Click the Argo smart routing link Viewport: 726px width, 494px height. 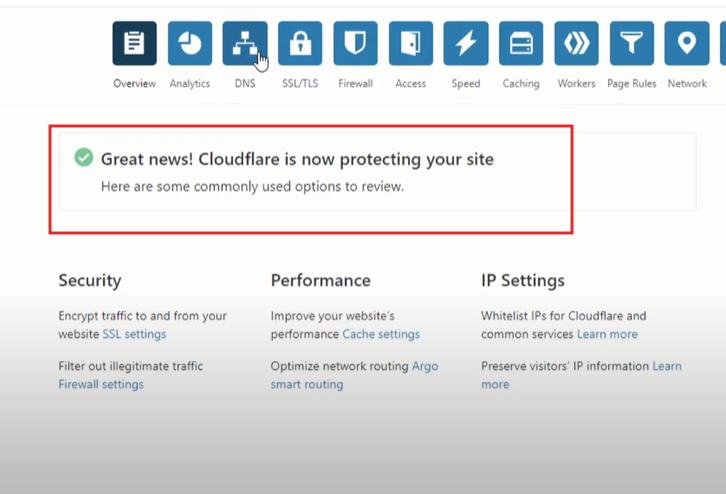click(354, 375)
